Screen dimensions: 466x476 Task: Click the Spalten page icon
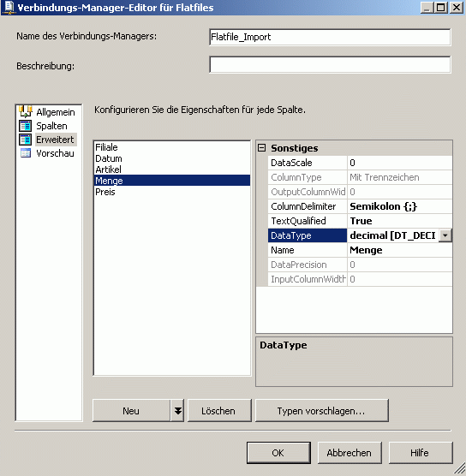[26, 126]
